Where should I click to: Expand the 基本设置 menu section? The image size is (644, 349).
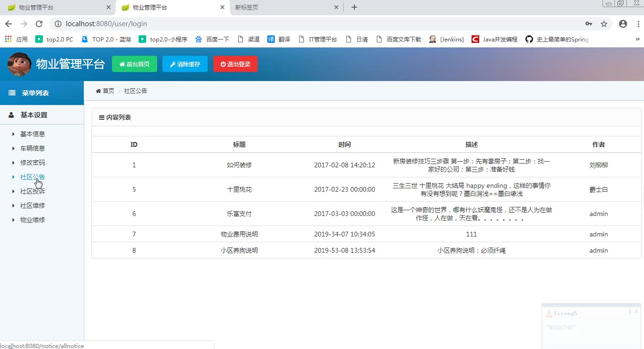click(x=33, y=115)
